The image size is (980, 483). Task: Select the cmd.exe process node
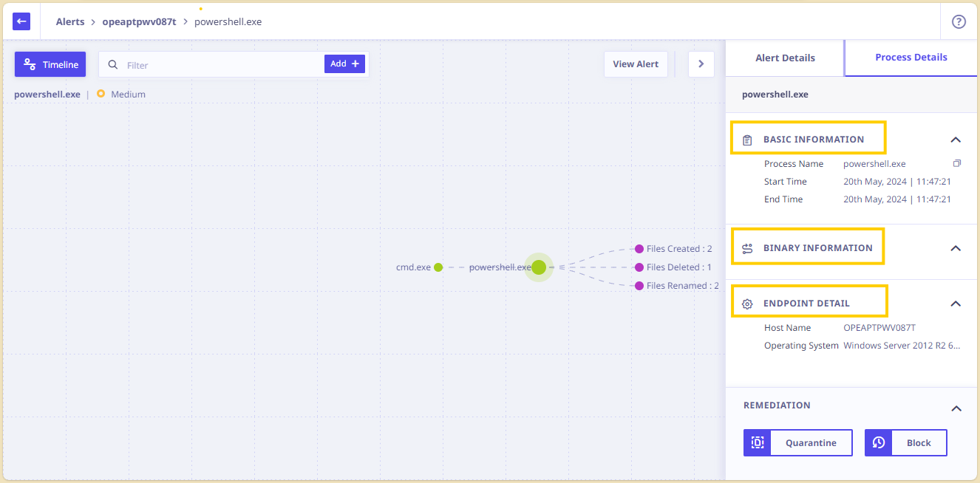[x=438, y=267]
